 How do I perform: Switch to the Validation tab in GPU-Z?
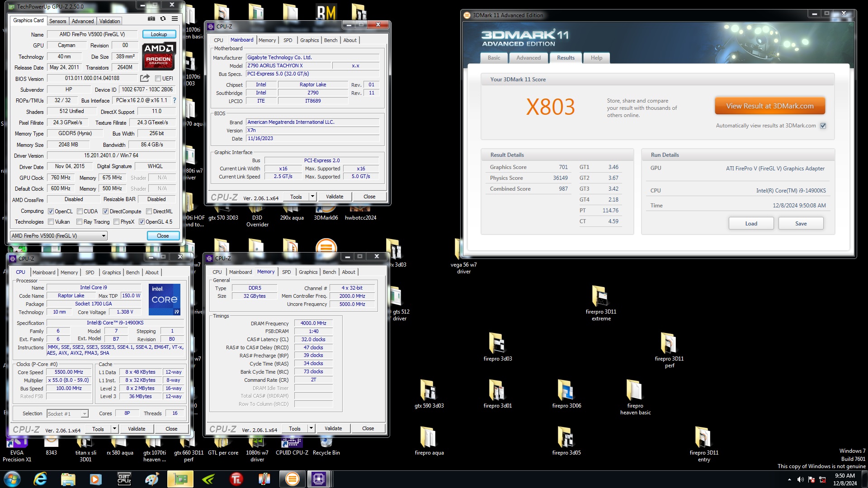click(x=109, y=21)
